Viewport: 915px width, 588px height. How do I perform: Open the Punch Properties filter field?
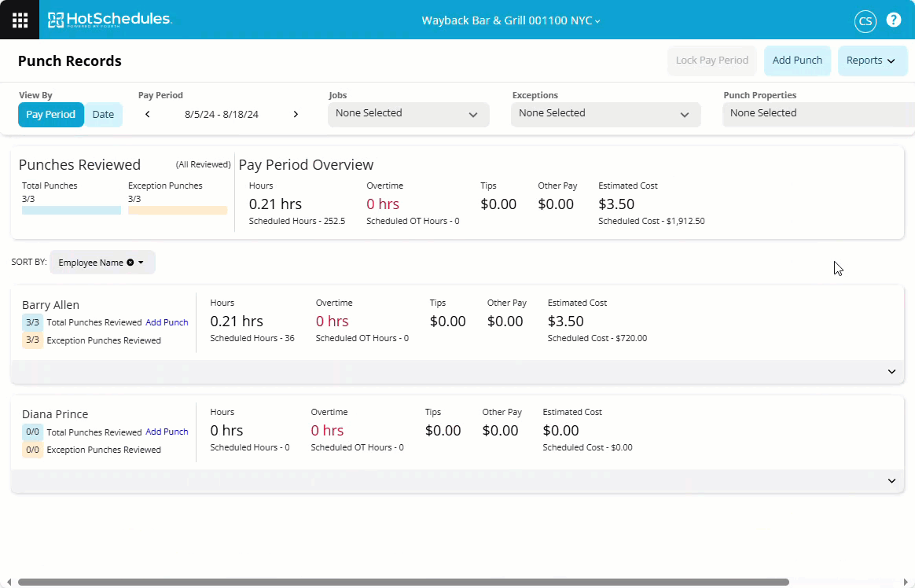tap(818, 114)
